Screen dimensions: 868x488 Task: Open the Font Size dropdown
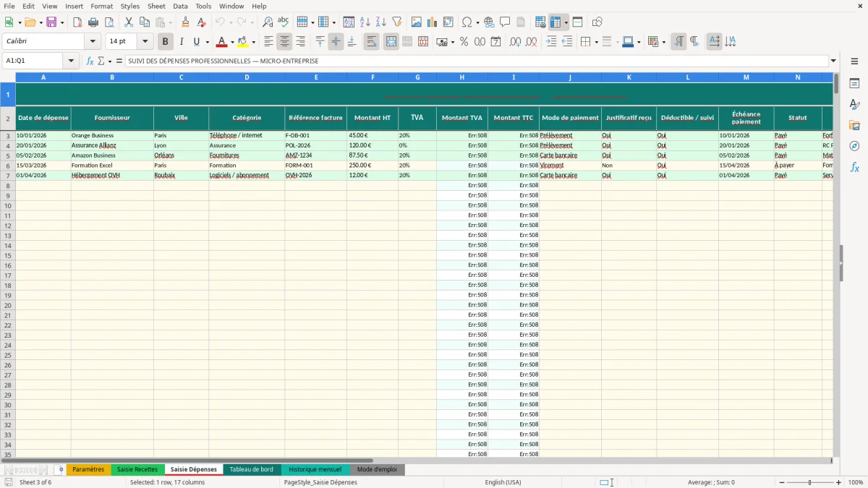click(145, 42)
